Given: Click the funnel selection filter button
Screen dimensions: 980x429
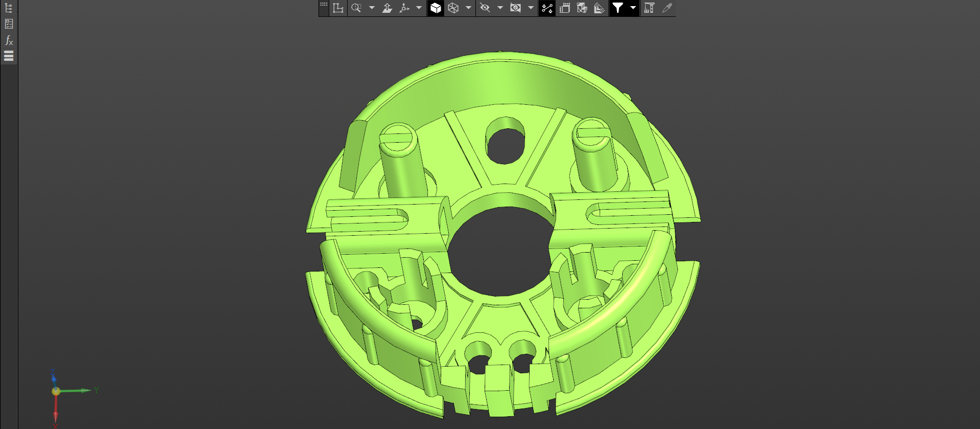Looking at the screenshot, I should pos(618,8).
